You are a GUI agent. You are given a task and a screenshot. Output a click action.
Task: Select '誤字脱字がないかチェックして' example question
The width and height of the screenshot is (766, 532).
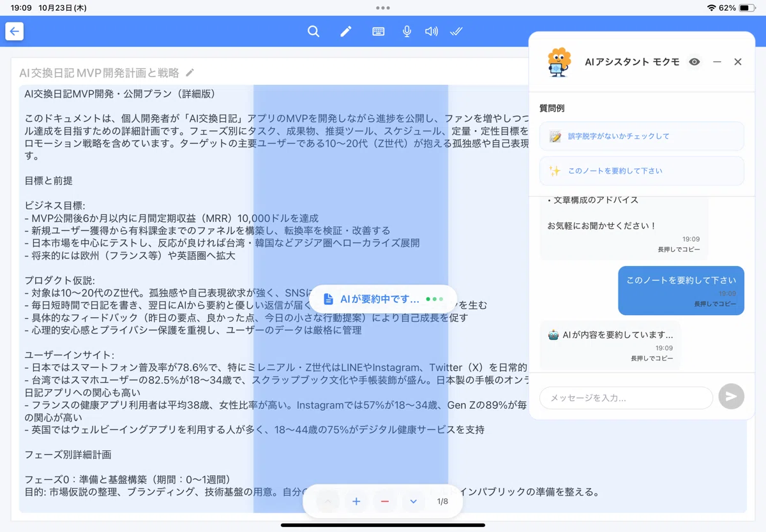[642, 136]
